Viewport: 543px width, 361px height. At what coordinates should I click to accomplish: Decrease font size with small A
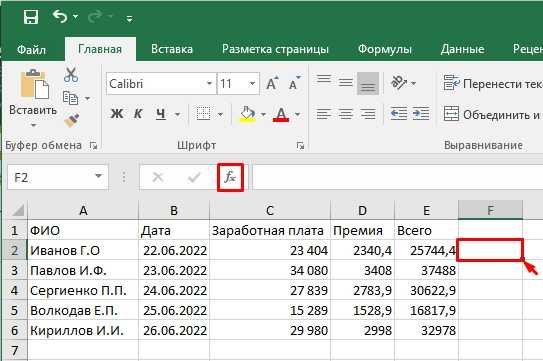[294, 83]
